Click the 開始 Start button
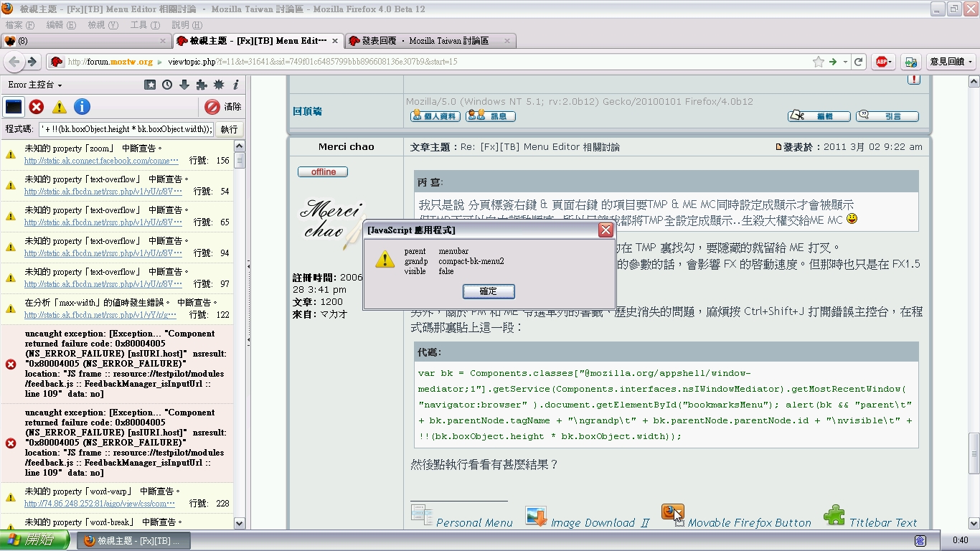The image size is (980, 551). pyautogui.click(x=35, y=540)
